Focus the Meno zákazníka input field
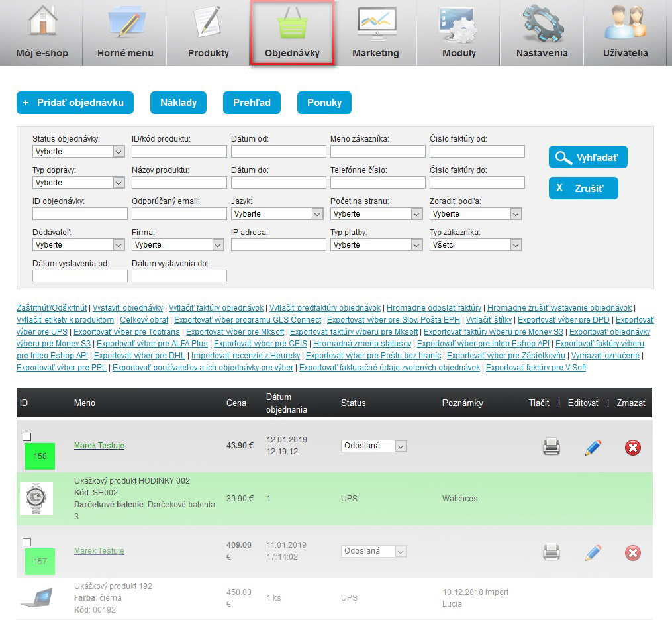 pos(377,152)
